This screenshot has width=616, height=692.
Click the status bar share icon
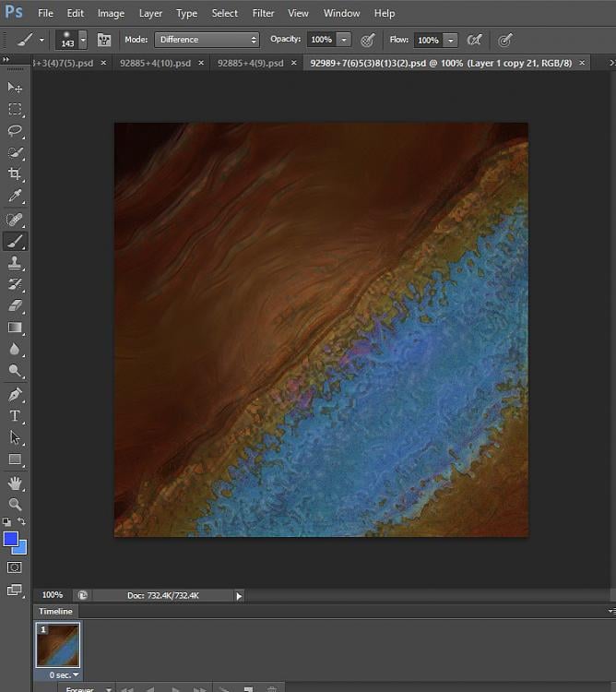(82, 595)
